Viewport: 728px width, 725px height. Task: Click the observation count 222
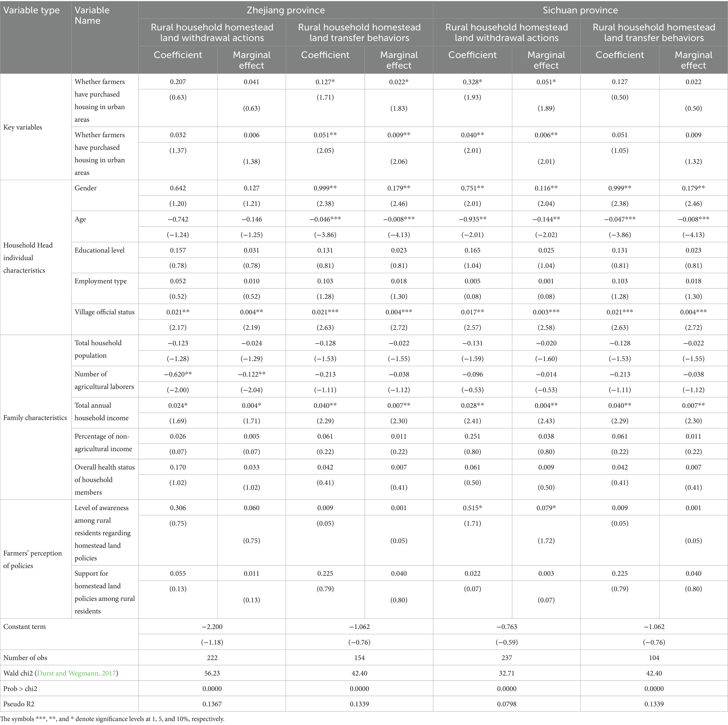point(212,658)
